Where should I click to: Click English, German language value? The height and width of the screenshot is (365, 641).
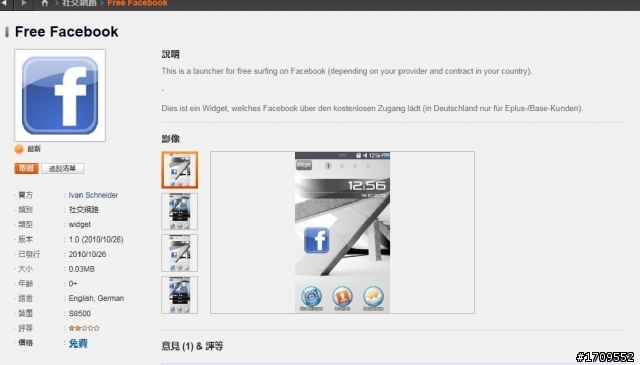[96, 298]
